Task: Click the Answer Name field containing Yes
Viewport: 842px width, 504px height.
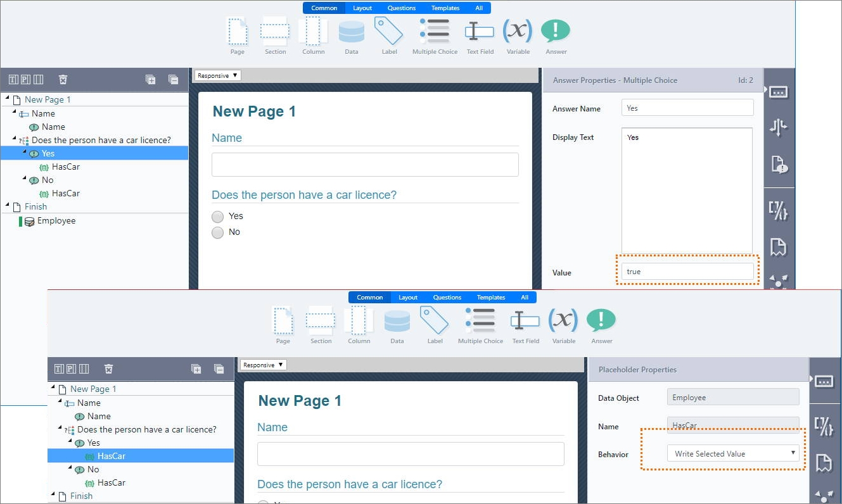Action: coord(687,108)
